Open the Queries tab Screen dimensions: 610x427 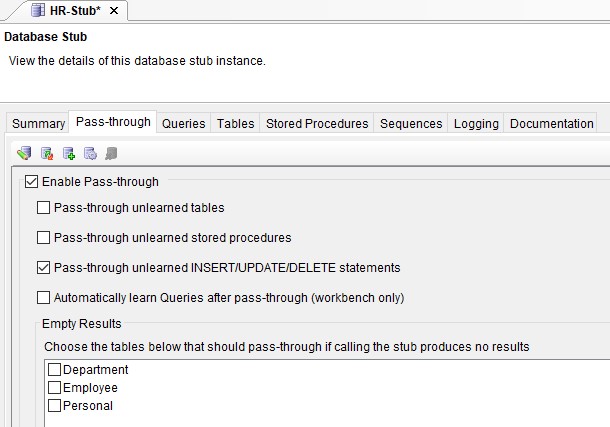[x=183, y=124]
